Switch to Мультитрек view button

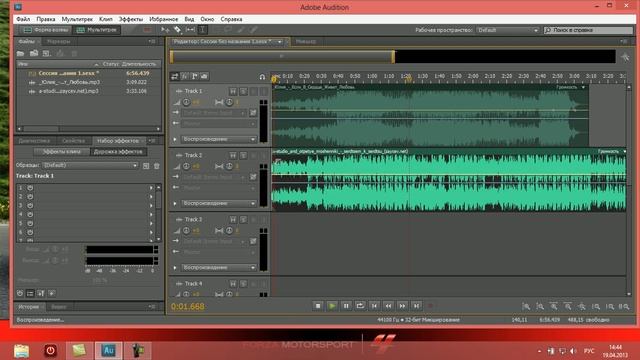(97, 30)
